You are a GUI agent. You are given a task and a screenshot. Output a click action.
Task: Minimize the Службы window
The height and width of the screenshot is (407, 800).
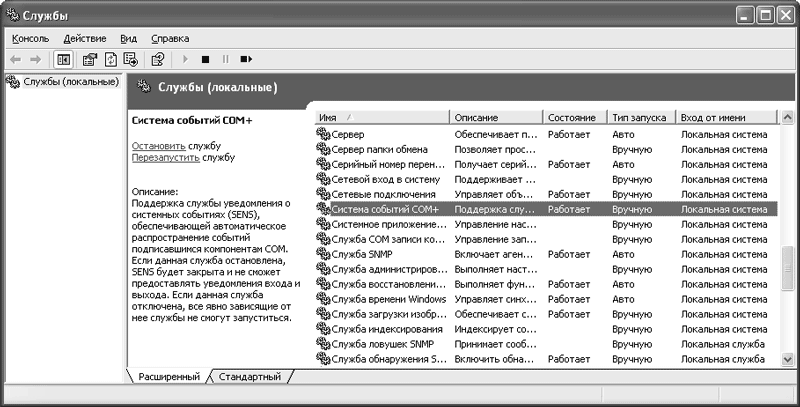[x=745, y=16]
